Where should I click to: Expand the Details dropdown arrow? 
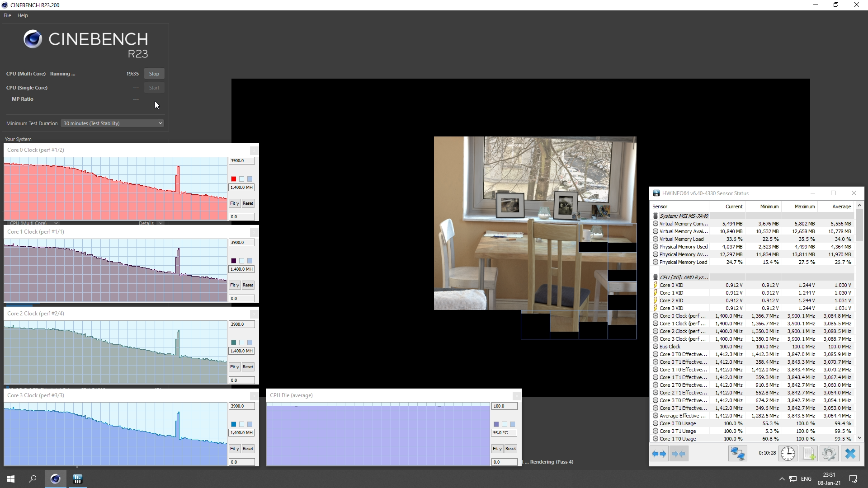pos(160,223)
